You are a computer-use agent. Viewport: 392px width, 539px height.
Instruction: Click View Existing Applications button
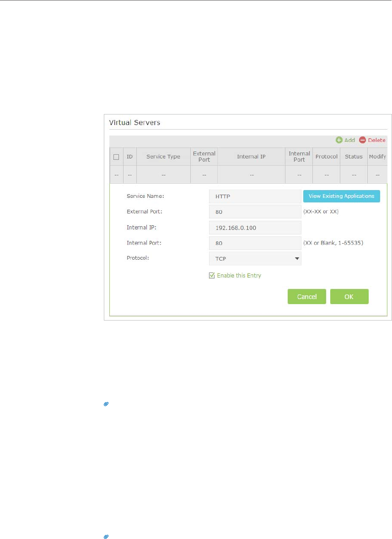(x=342, y=196)
